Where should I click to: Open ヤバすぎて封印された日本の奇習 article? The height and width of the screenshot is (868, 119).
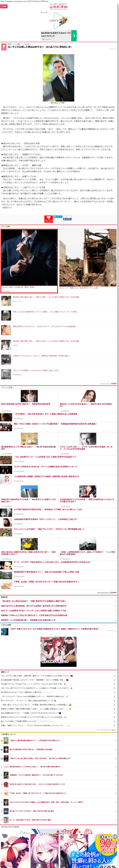48,509
